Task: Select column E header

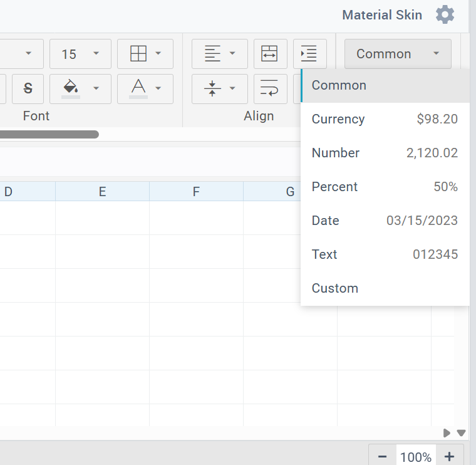Action: point(102,192)
